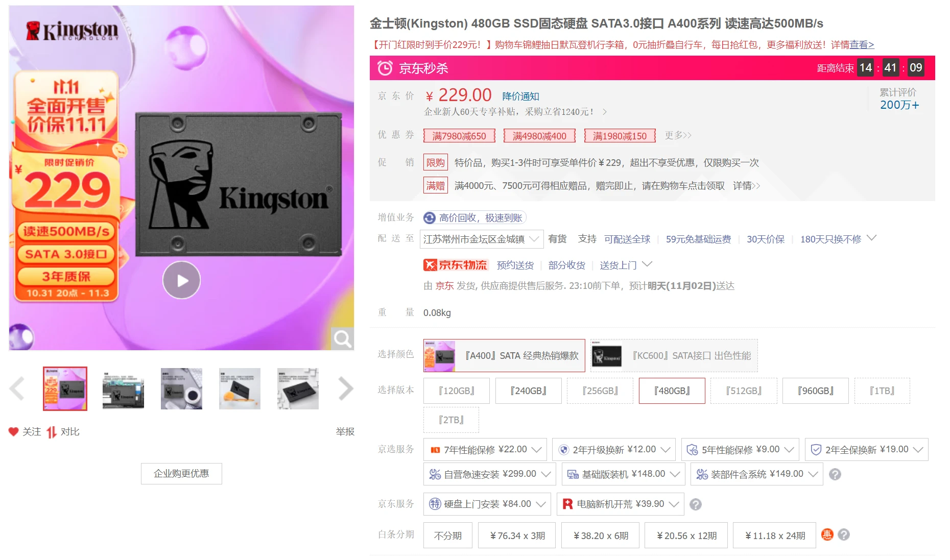Image resolution: width=950 pixels, height=560 pixels.
Task: Choose ¥11.18 x 24期 installment
Action: click(x=775, y=535)
